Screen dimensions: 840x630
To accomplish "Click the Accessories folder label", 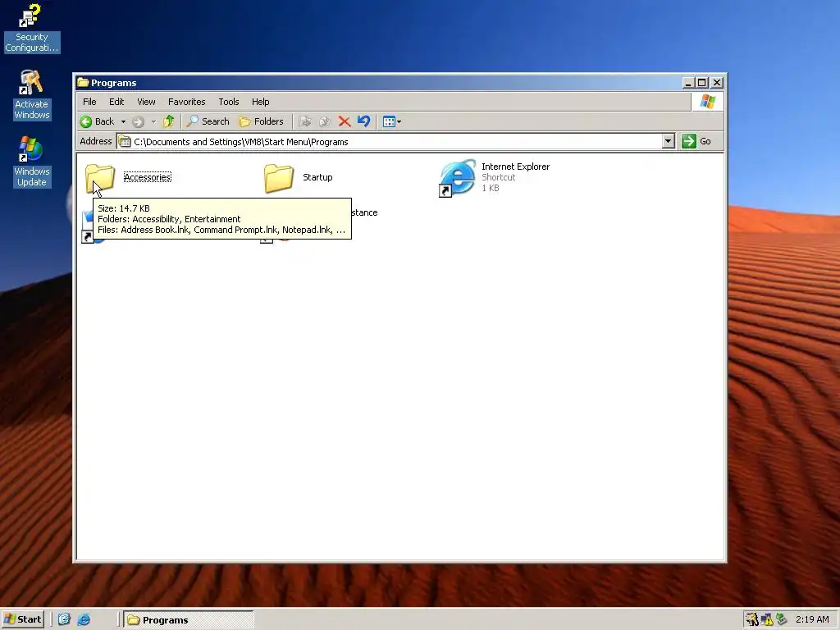I will [x=148, y=177].
